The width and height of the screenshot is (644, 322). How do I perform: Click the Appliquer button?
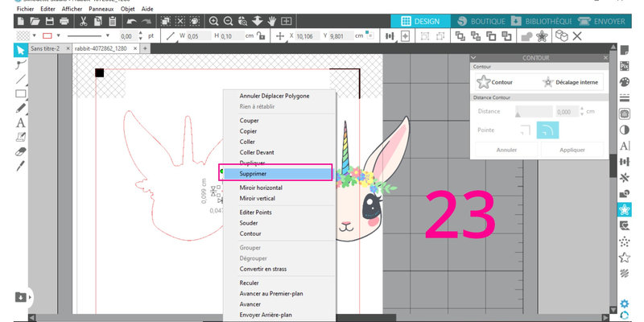click(x=572, y=150)
